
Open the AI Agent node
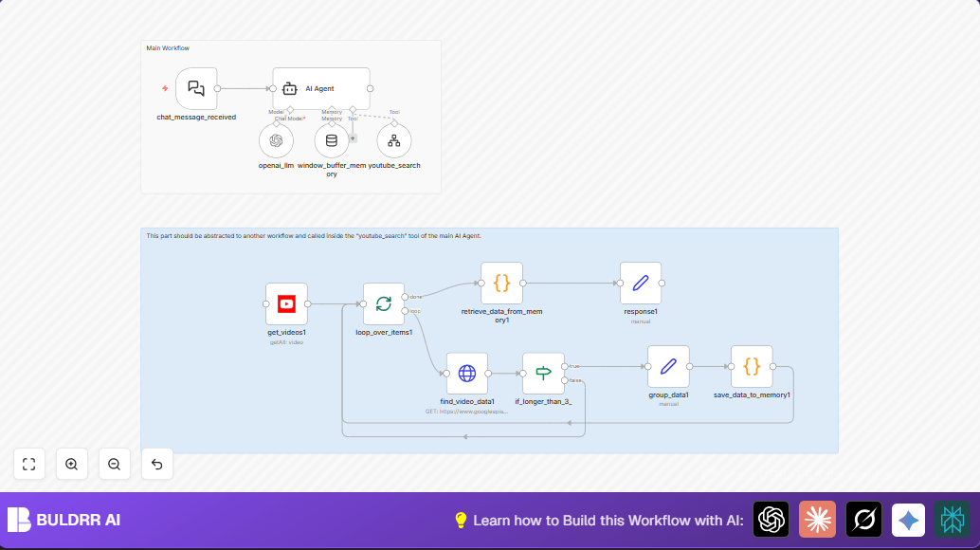tap(321, 89)
